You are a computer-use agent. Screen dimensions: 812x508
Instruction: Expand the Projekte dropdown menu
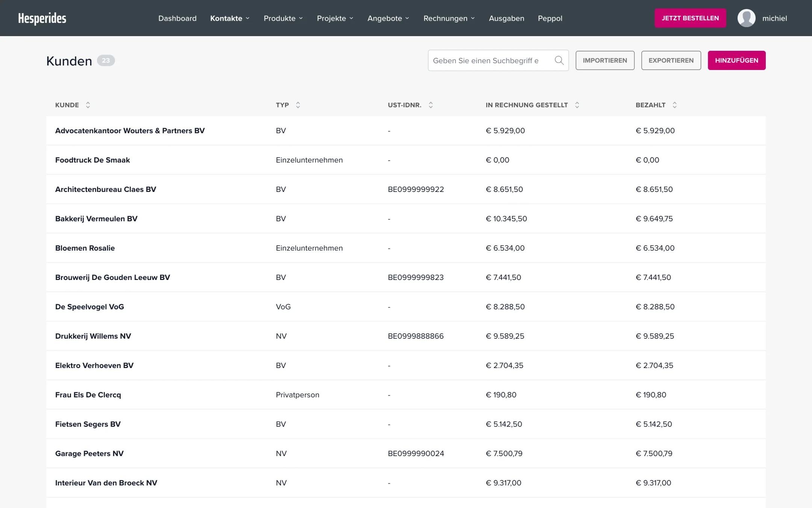click(x=335, y=18)
